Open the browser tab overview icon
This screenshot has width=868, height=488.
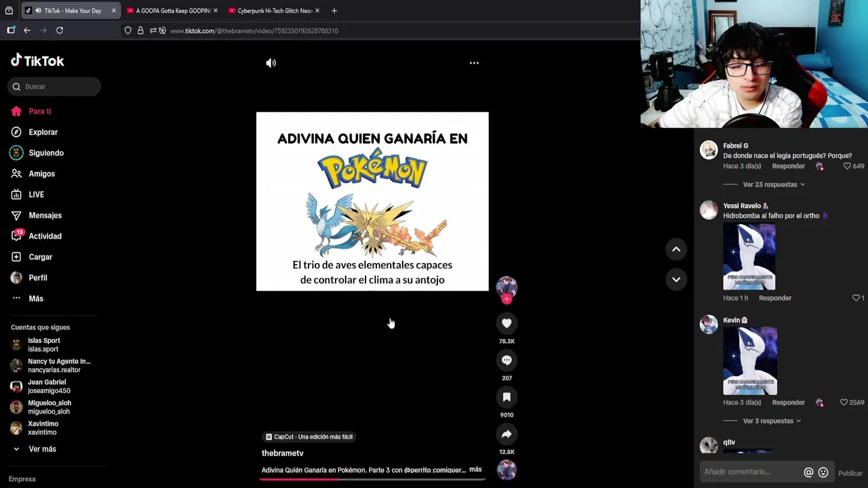point(9,11)
